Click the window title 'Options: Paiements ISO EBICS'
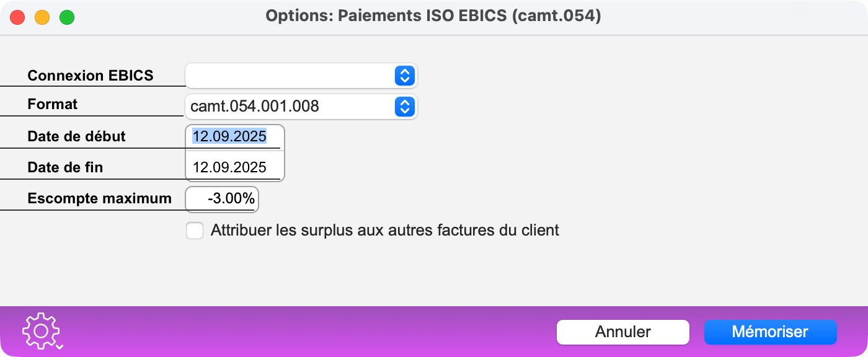The width and height of the screenshot is (868, 357). point(433,16)
